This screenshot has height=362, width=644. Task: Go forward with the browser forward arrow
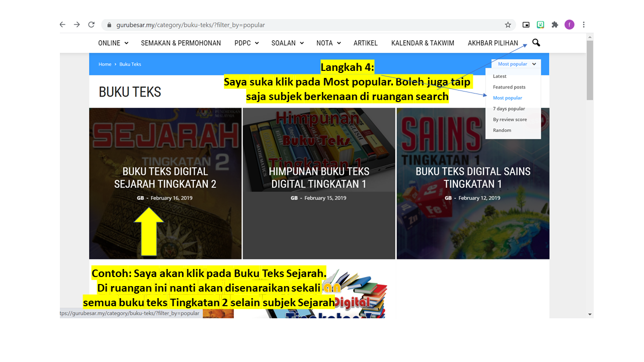point(77,25)
